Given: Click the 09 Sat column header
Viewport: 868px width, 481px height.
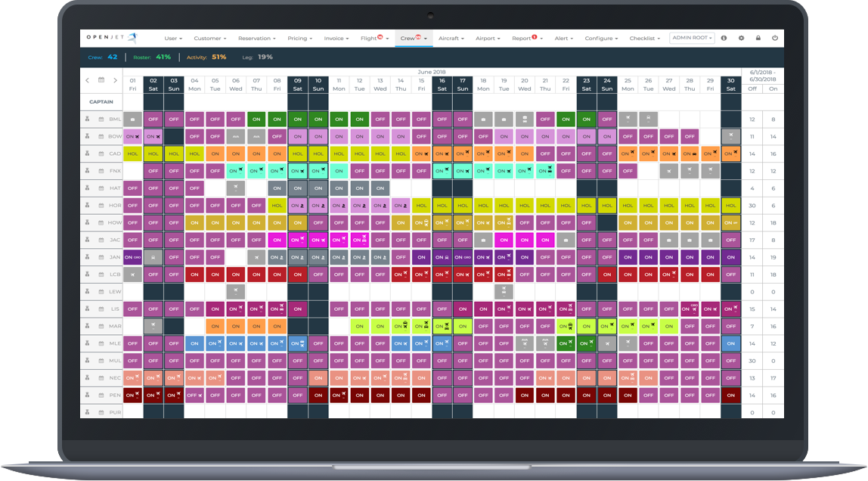Looking at the screenshot, I should (298, 84).
